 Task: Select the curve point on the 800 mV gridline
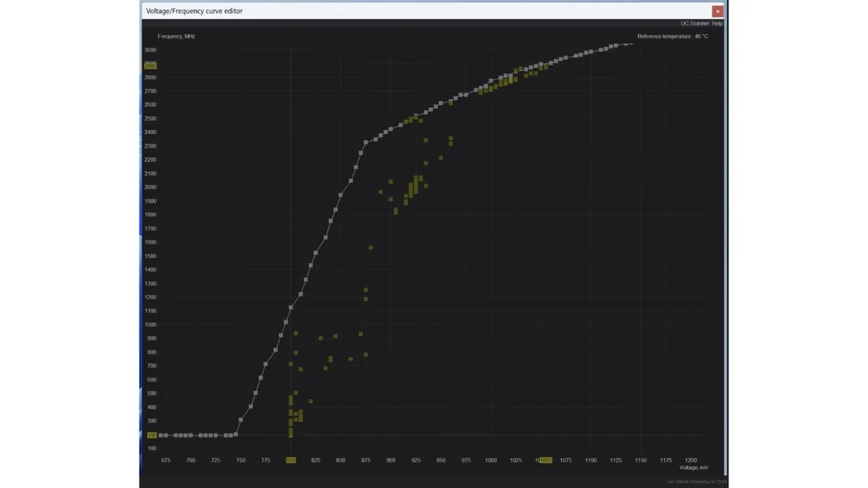click(x=291, y=307)
